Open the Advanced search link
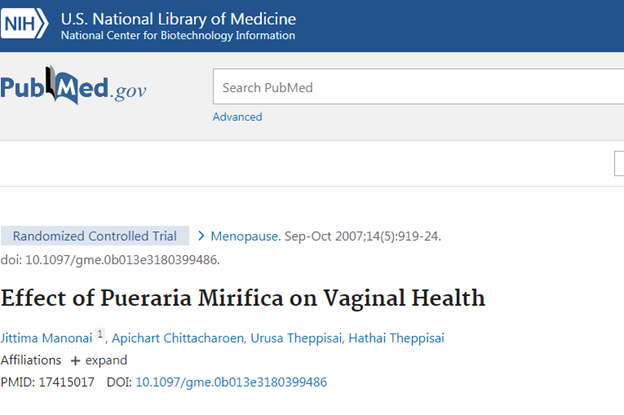The image size is (624, 415). click(x=237, y=117)
